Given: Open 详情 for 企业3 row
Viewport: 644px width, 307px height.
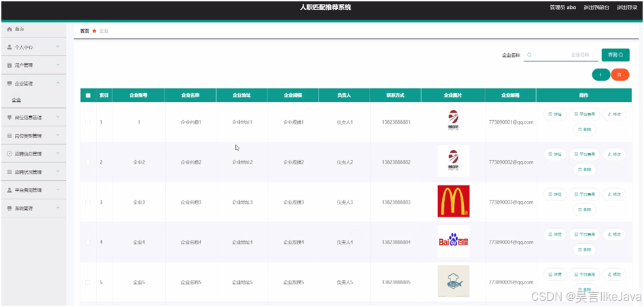Looking at the screenshot, I should click(555, 194).
